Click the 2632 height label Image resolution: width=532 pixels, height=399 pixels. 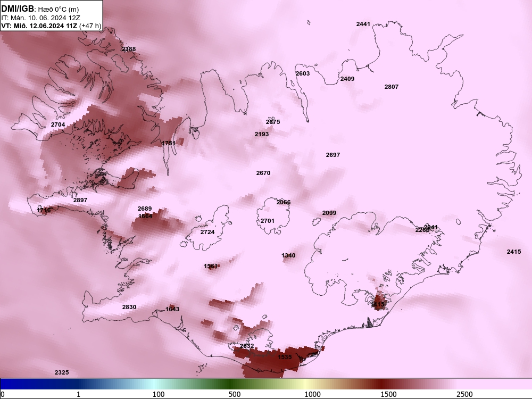pyautogui.click(x=247, y=346)
